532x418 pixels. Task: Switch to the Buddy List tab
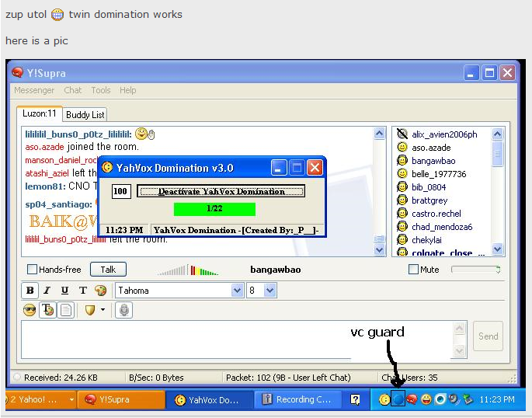(85, 114)
